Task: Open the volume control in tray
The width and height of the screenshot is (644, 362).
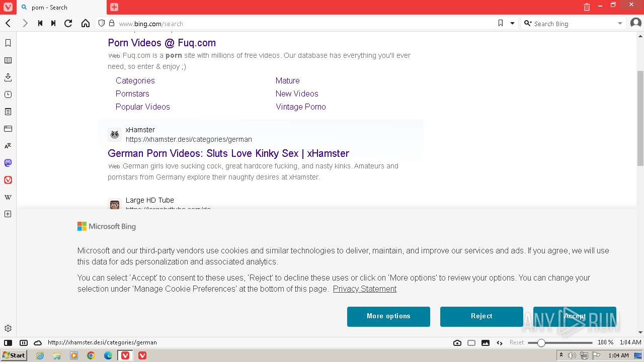Action: click(572, 355)
